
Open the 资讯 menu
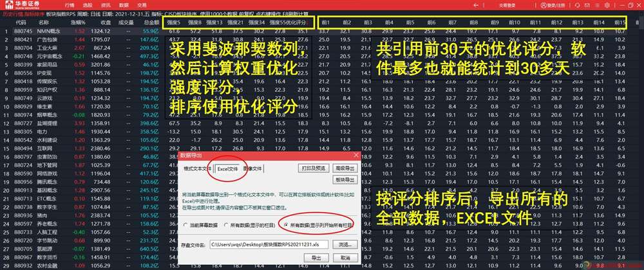point(106,5)
